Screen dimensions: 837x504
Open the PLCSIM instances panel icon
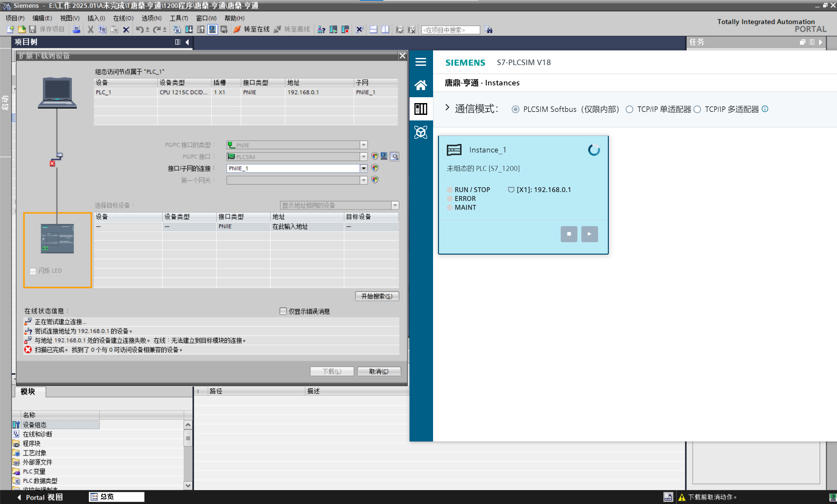421,109
